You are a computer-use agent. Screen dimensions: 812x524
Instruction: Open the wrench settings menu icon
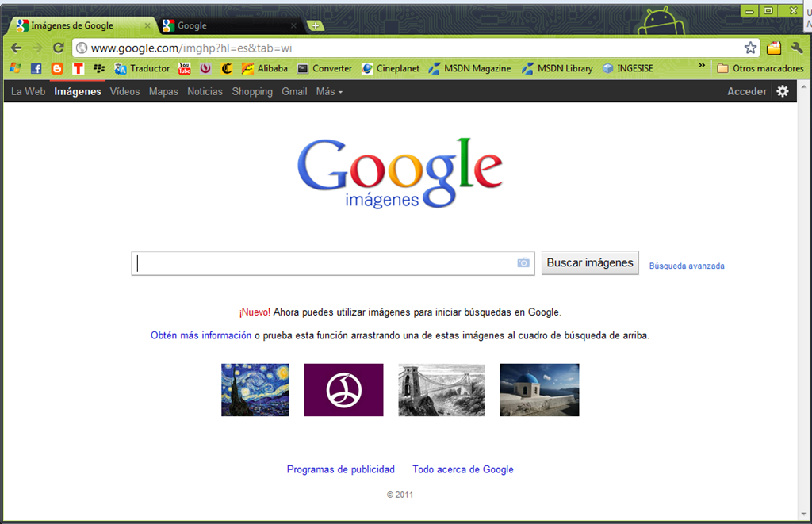click(x=797, y=48)
